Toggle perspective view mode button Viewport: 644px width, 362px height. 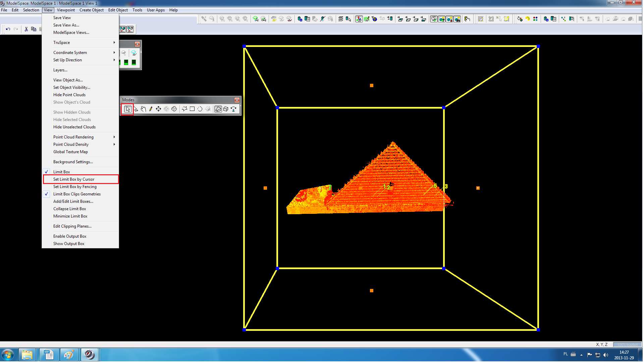point(218,109)
